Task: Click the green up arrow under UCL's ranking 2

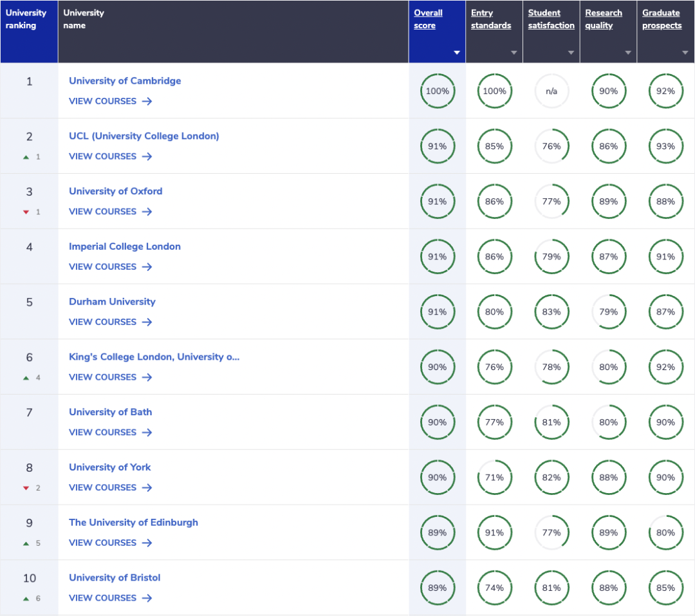Action: click(x=26, y=157)
